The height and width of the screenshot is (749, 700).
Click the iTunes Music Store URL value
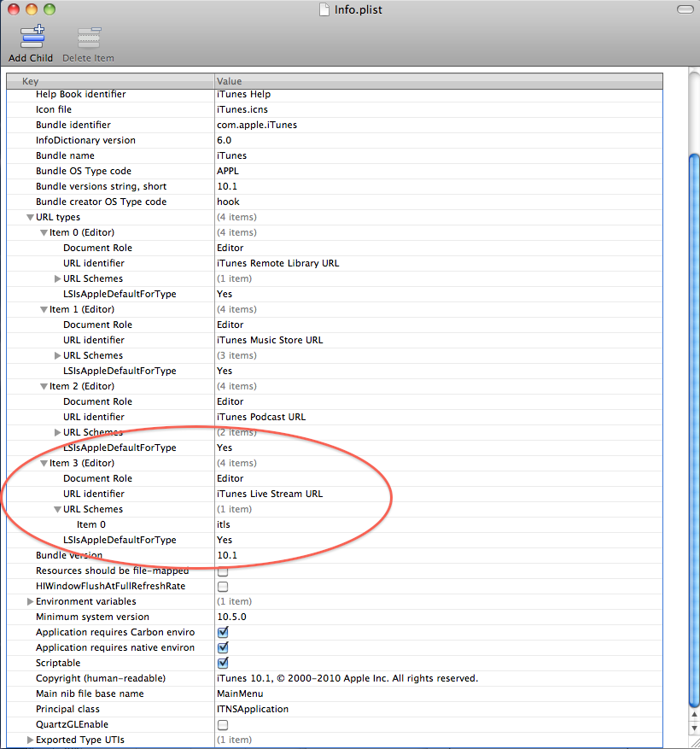[x=270, y=340]
